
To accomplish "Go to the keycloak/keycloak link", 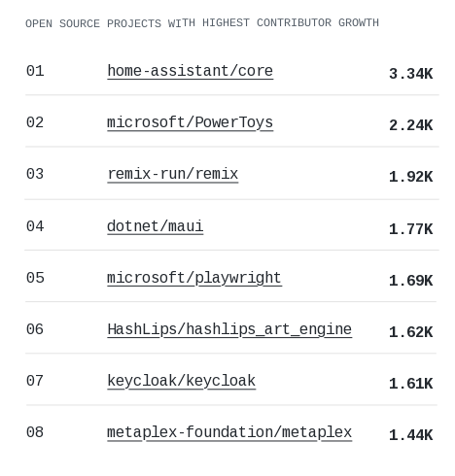I will point(182,381).
